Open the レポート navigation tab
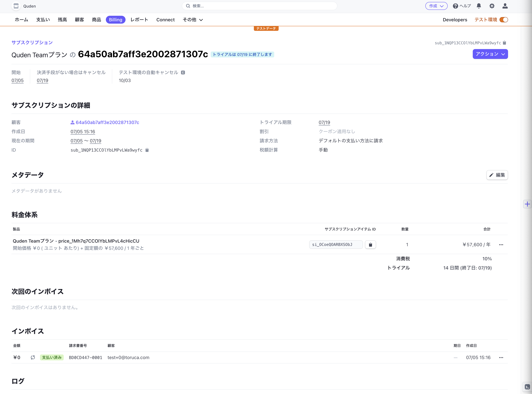 139,20
